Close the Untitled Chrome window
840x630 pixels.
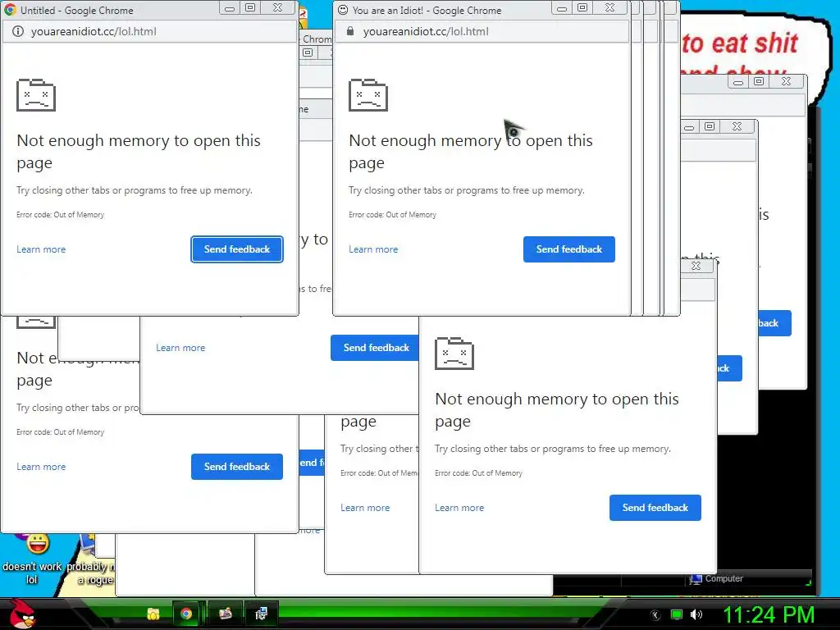(277, 8)
